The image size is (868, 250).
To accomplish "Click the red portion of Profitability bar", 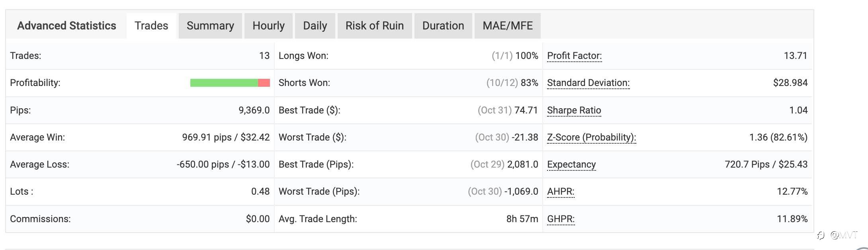I will [x=264, y=83].
